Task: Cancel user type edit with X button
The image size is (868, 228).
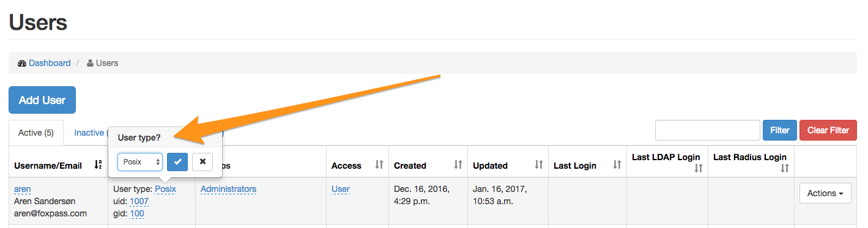Action: pos(202,161)
